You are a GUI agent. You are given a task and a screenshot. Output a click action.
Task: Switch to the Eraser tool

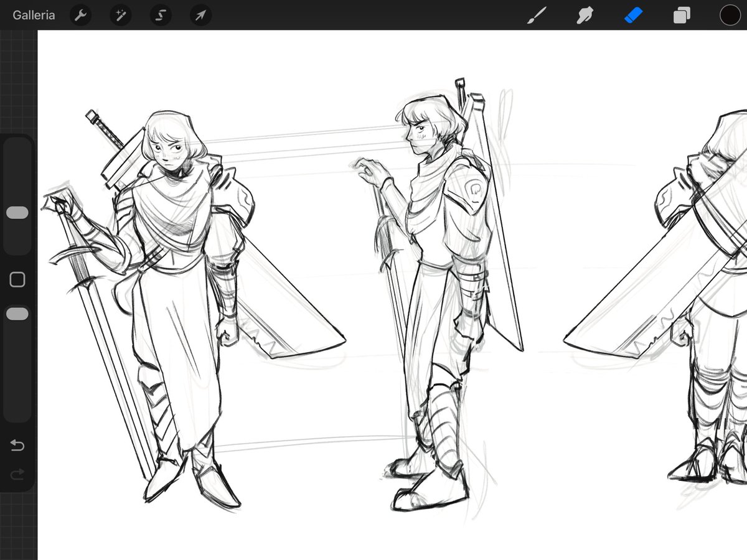(633, 15)
